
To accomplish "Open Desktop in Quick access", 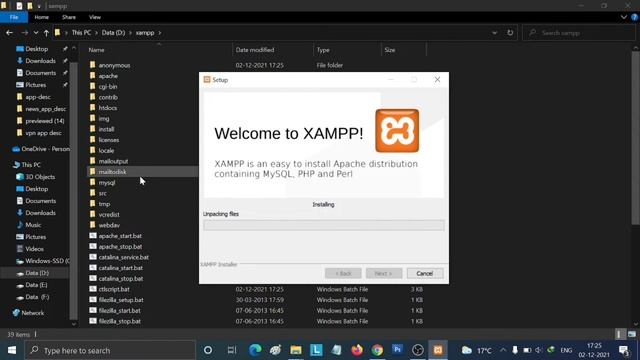I will [x=37, y=49].
